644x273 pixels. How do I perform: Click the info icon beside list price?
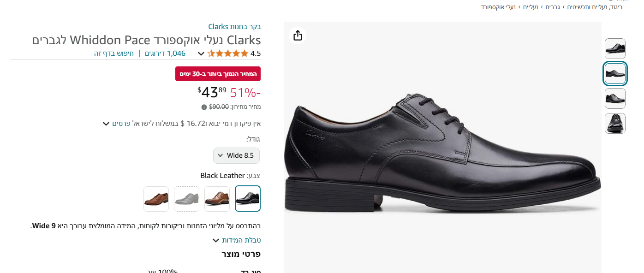click(204, 107)
